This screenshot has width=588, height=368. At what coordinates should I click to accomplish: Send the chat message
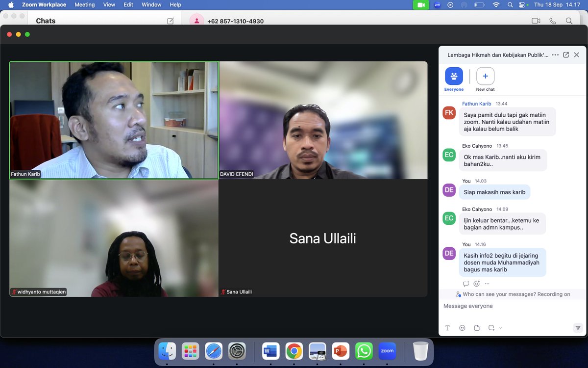[x=578, y=328]
